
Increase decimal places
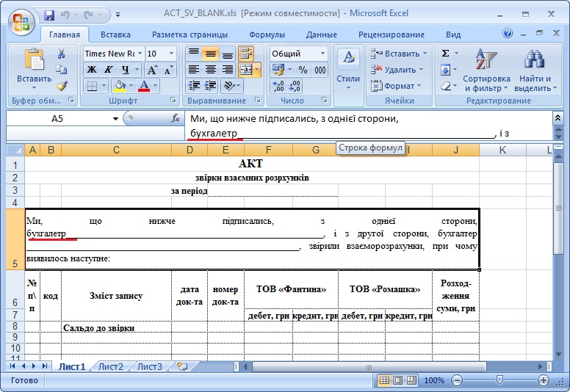[x=278, y=86]
